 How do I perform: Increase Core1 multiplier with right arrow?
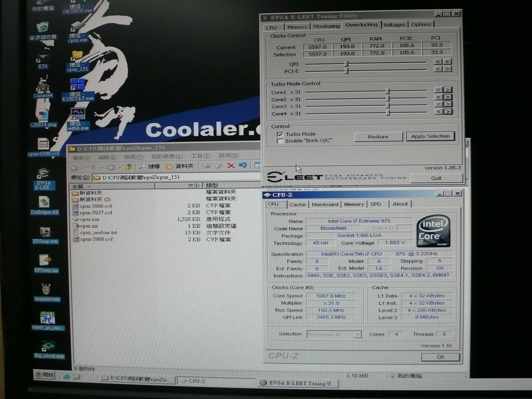447,90
